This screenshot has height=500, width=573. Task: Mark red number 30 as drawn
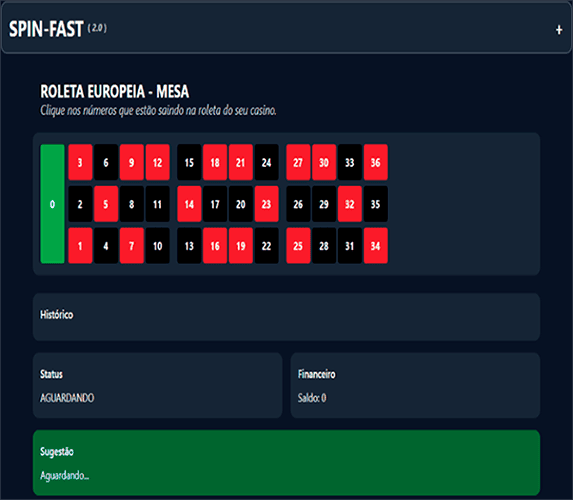324,162
